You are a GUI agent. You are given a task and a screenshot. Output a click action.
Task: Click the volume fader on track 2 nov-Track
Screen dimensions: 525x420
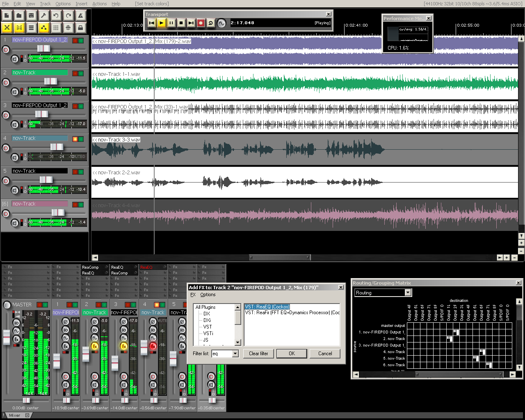(50, 81)
